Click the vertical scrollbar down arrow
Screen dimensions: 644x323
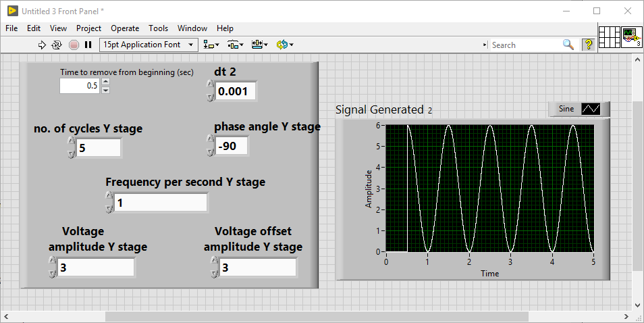(x=637, y=305)
